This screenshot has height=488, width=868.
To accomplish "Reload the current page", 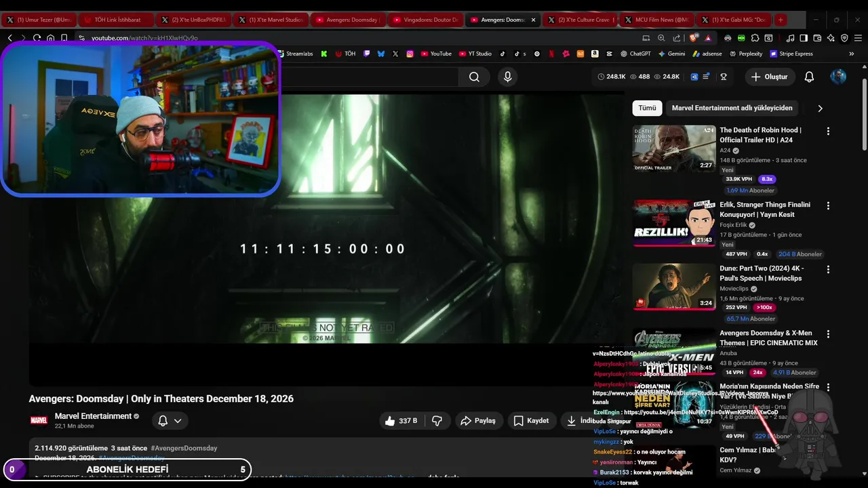I will [37, 38].
